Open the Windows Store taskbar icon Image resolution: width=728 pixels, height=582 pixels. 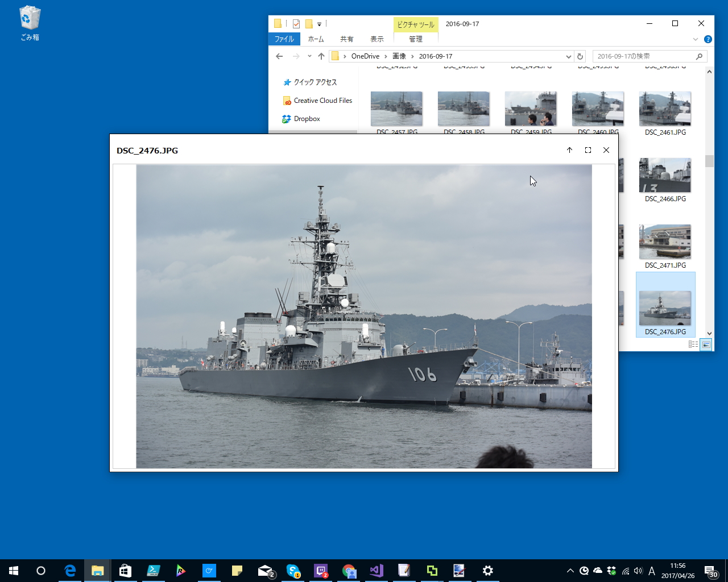tap(125, 571)
